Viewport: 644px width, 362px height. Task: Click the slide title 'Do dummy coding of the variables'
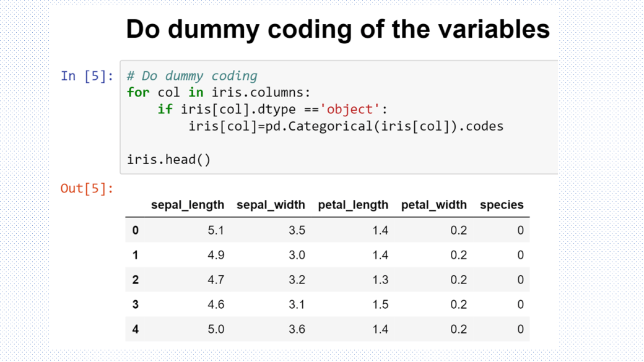coord(337,30)
